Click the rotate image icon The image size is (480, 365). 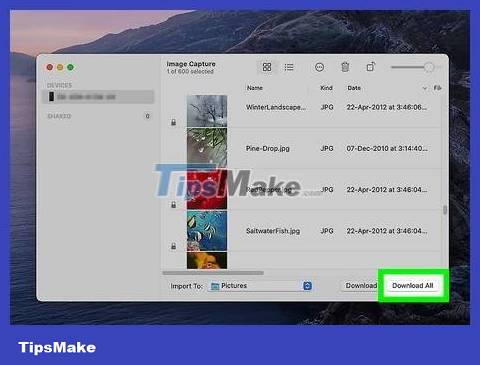pyautogui.click(x=371, y=67)
